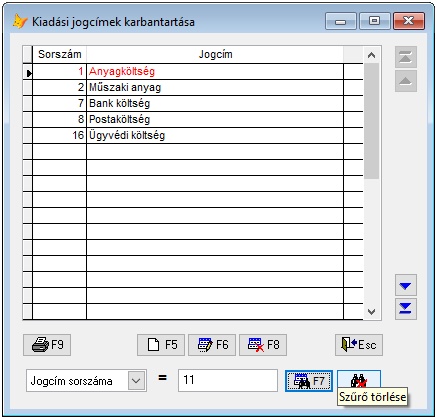Click the Sorszám column header

click(60, 54)
